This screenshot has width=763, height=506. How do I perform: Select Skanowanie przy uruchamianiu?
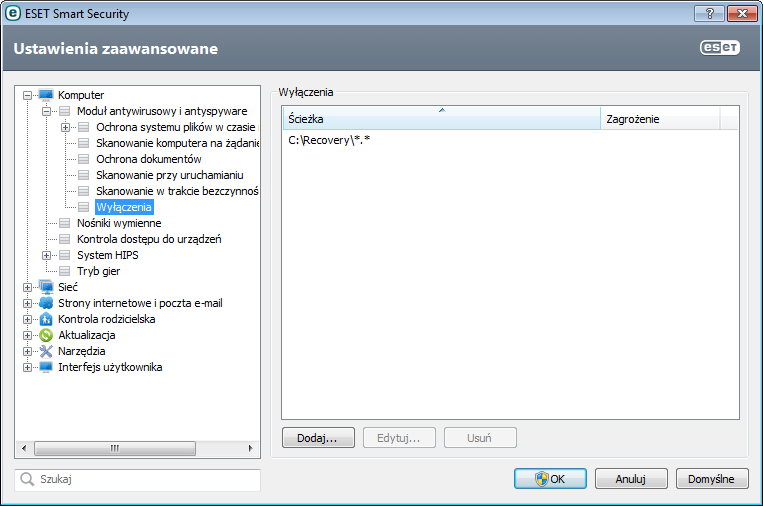tap(170, 175)
